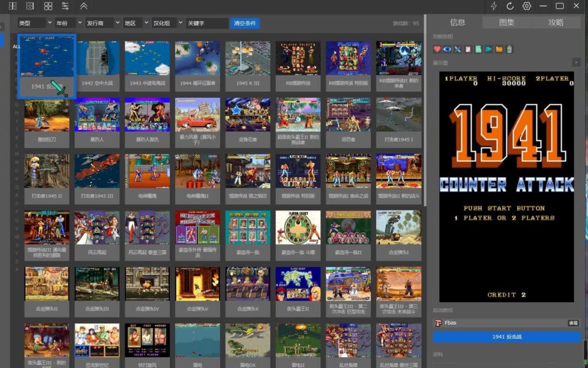Select the 1942 空中大战 game tile
The image size is (588, 368).
(97, 66)
